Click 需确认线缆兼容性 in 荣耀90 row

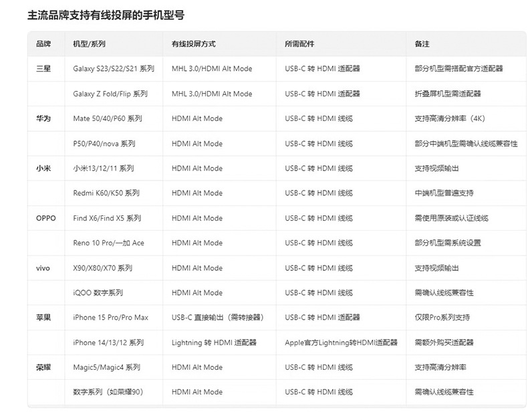[x=444, y=392]
